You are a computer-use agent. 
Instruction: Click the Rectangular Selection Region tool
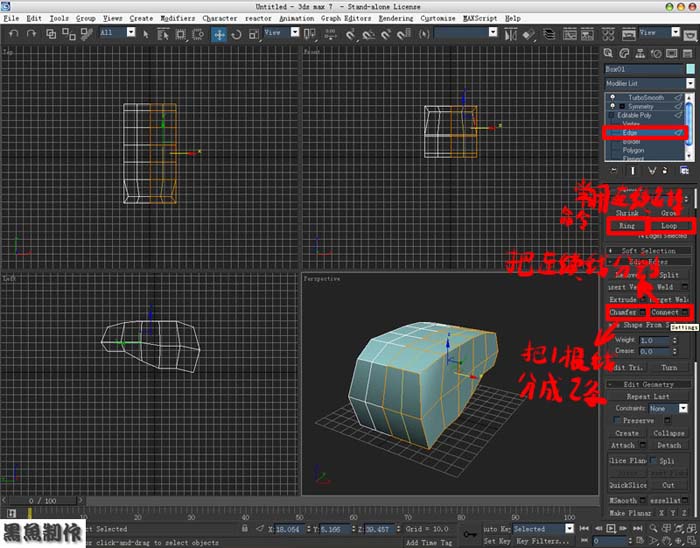point(180,34)
